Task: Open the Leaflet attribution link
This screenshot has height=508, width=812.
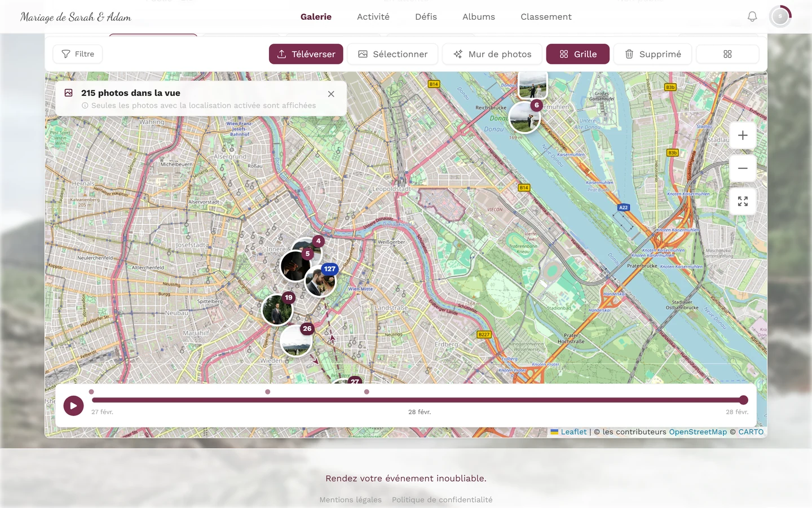Action: point(569,432)
